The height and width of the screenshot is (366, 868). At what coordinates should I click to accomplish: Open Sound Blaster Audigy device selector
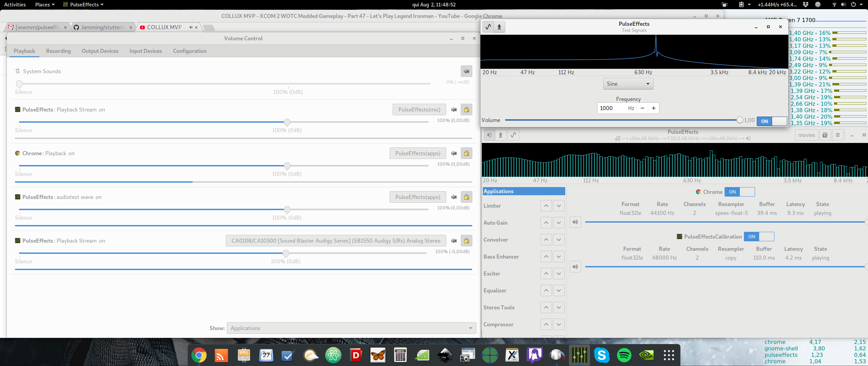[x=336, y=241]
